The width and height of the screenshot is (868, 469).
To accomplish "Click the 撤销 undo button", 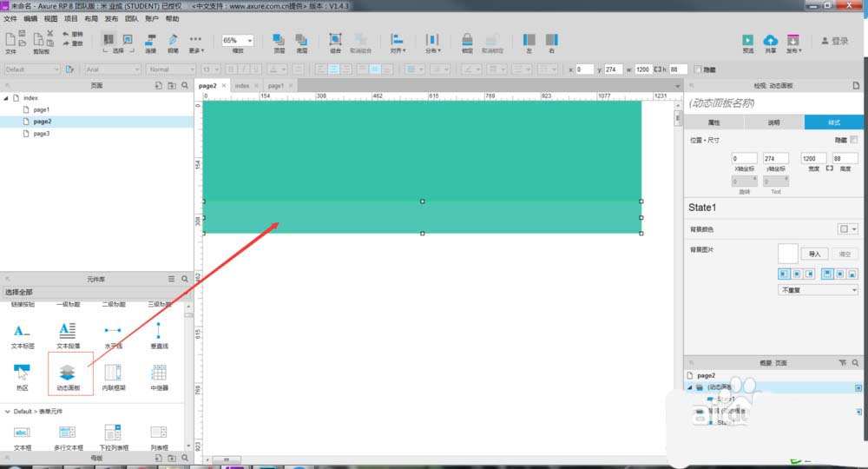I will pyautogui.click(x=73, y=35).
